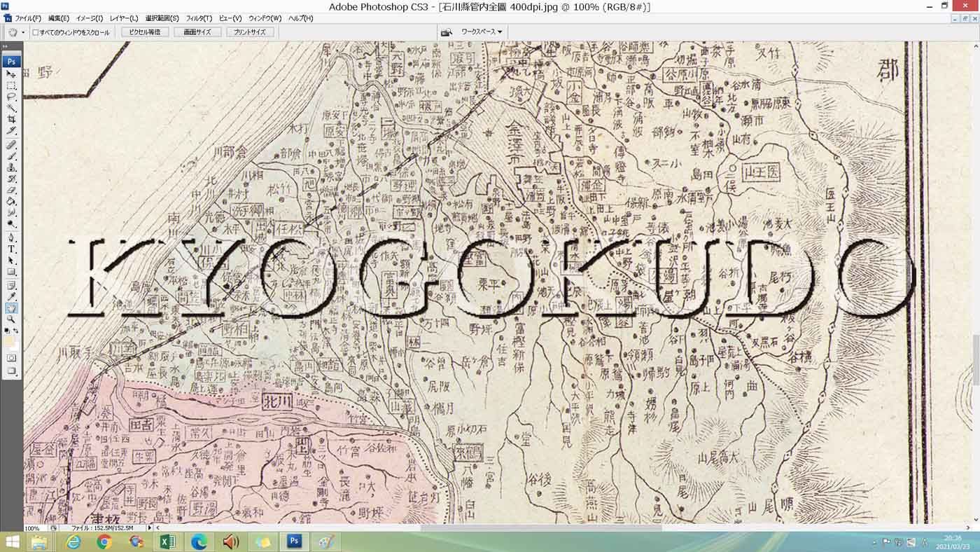
Task: Select the Dodge tool
Action: click(11, 223)
